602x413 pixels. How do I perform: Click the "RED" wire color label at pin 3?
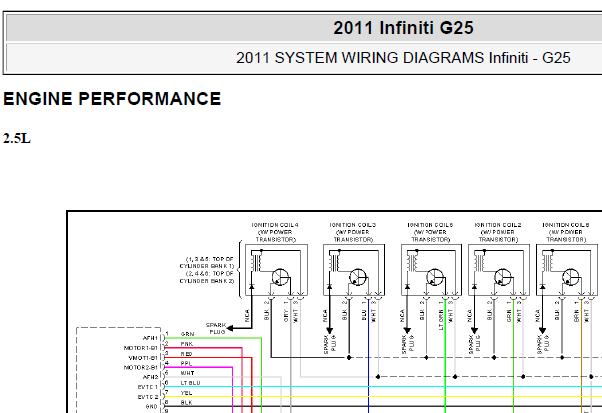coord(187,354)
